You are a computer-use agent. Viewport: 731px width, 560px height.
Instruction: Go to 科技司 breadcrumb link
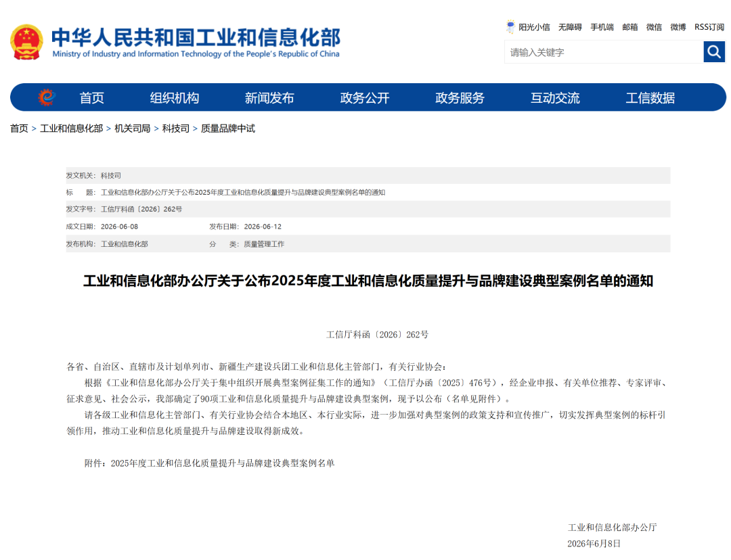pos(176,129)
